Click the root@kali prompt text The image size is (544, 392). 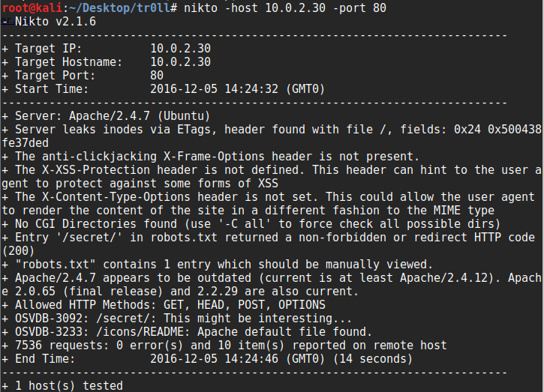tap(32, 7)
